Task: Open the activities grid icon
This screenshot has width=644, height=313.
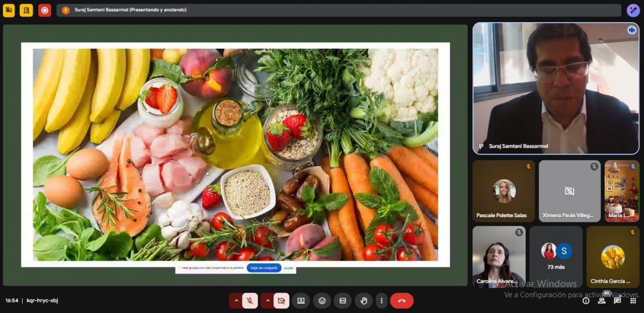Action: click(x=633, y=301)
